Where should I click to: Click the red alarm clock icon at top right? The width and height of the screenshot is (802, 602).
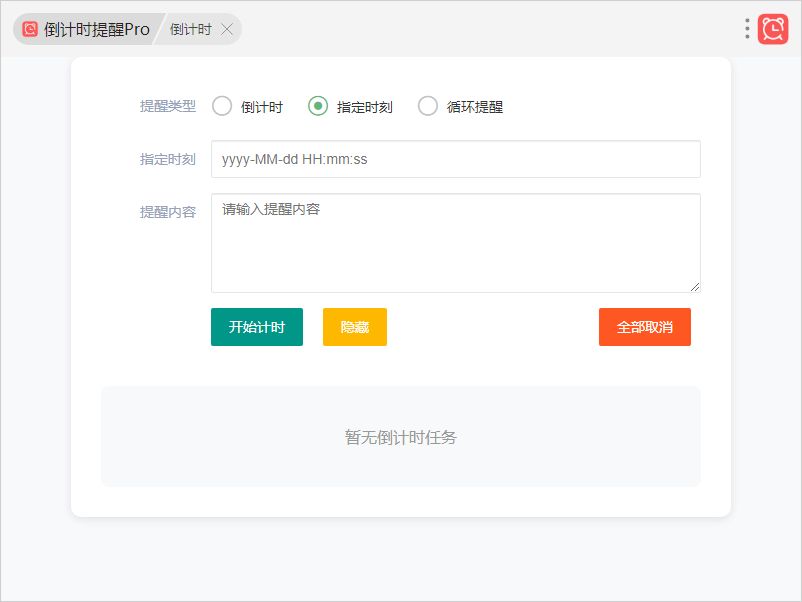click(x=773, y=29)
